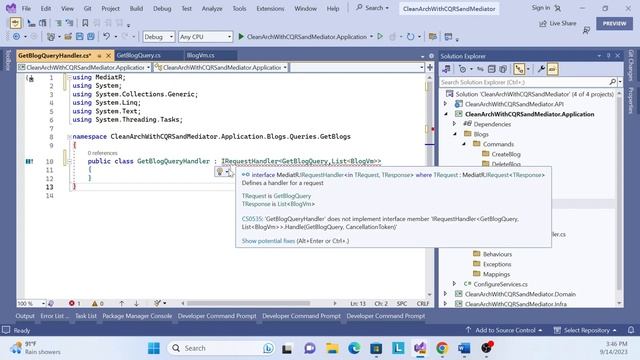Click Show All Files icon in Solution Explorer
The height and width of the screenshot is (360, 640).
pyautogui.click(x=503, y=69)
